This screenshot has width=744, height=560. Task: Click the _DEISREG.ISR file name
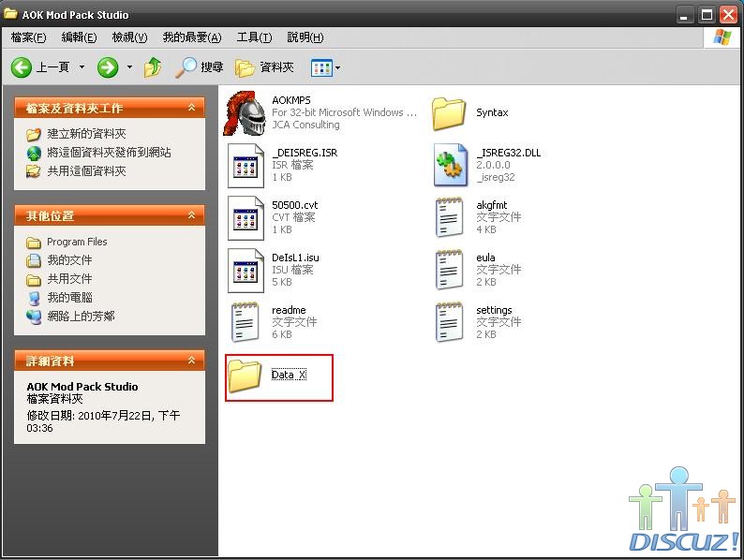(x=305, y=153)
